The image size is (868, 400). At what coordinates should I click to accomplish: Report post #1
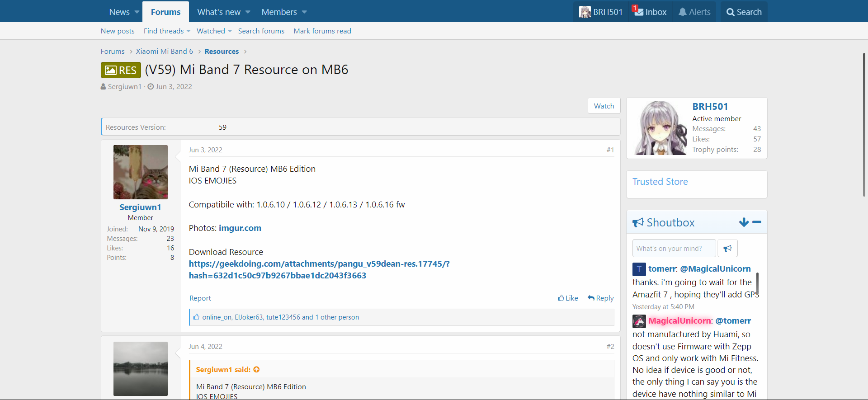tap(200, 298)
